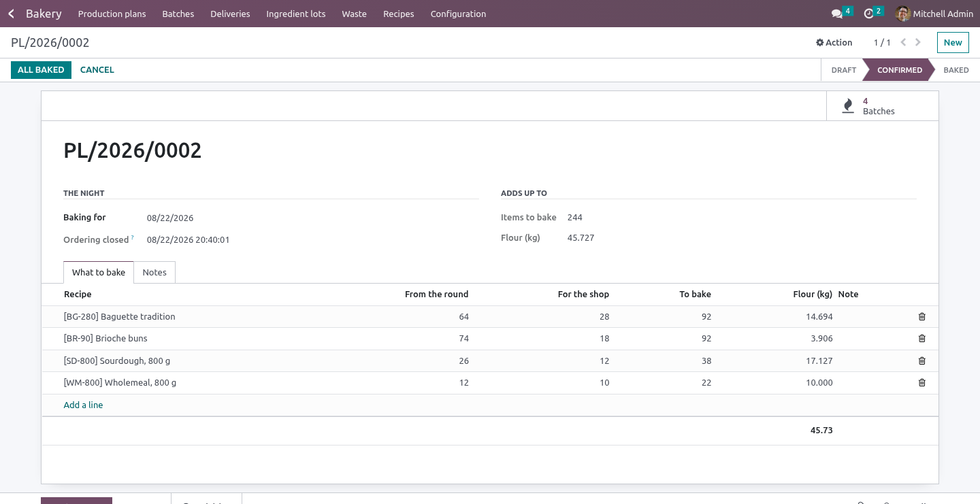Open the Configuration menu
The height and width of the screenshot is (504, 980).
(458, 14)
